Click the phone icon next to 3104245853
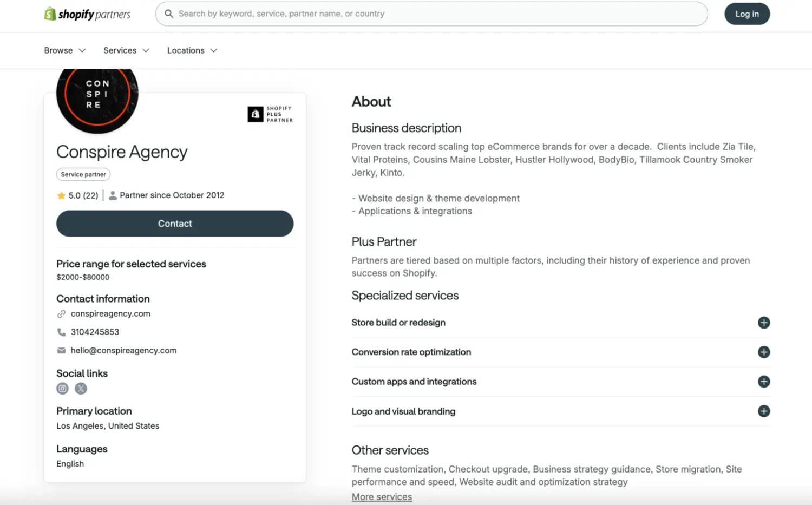Screen dimensions: 812x505 pyautogui.click(x=61, y=332)
